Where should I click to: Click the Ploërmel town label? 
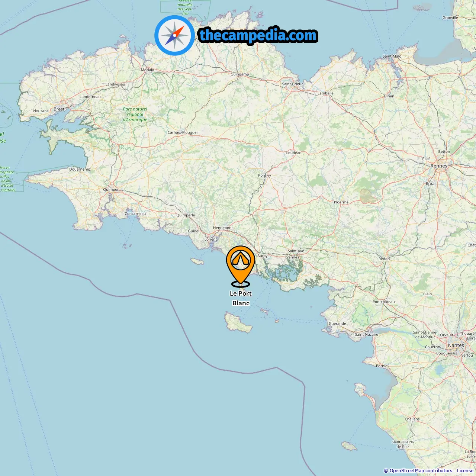click(x=342, y=202)
